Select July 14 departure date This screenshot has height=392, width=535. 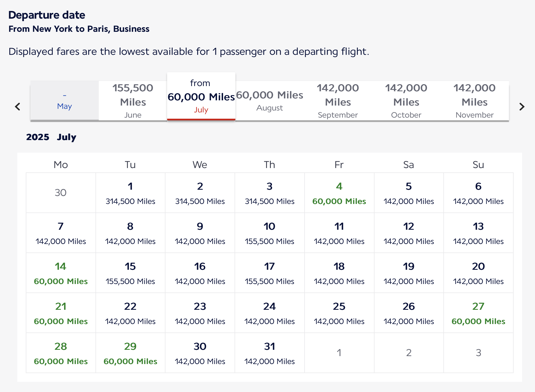(61, 273)
